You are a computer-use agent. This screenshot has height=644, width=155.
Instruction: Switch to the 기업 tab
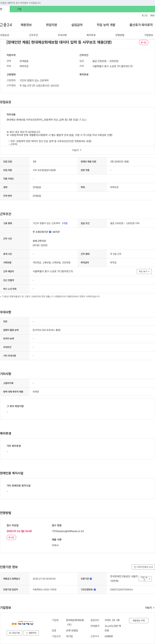(x=19, y=9)
